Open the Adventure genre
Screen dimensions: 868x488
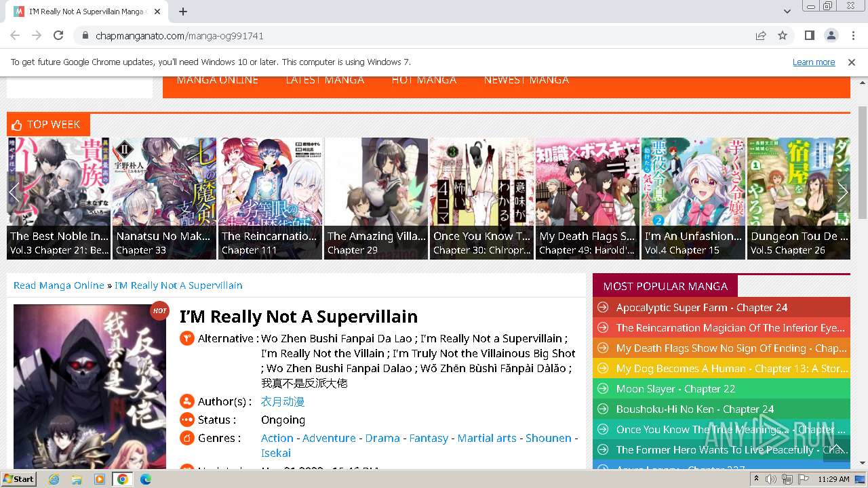(329, 439)
